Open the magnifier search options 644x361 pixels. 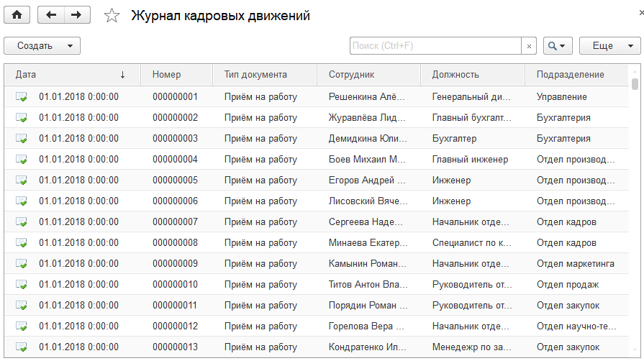(x=558, y=46)
